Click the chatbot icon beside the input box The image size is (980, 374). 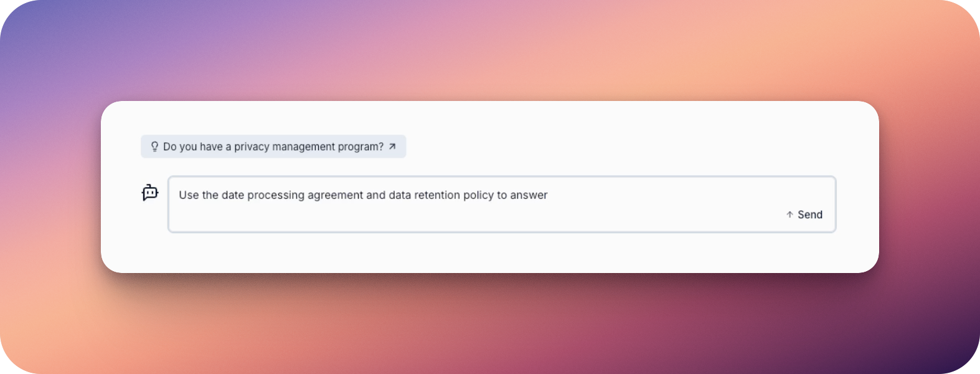[x=150, y=193]
